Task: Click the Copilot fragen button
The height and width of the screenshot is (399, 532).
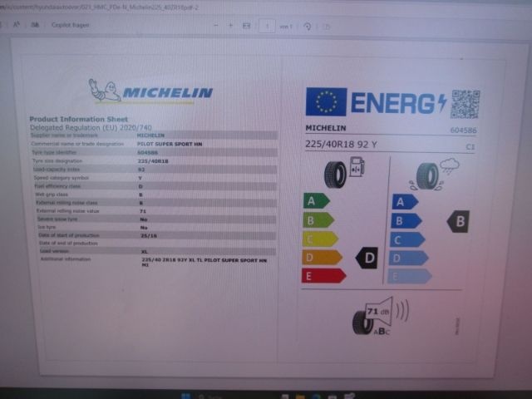Action: point(70,25)
